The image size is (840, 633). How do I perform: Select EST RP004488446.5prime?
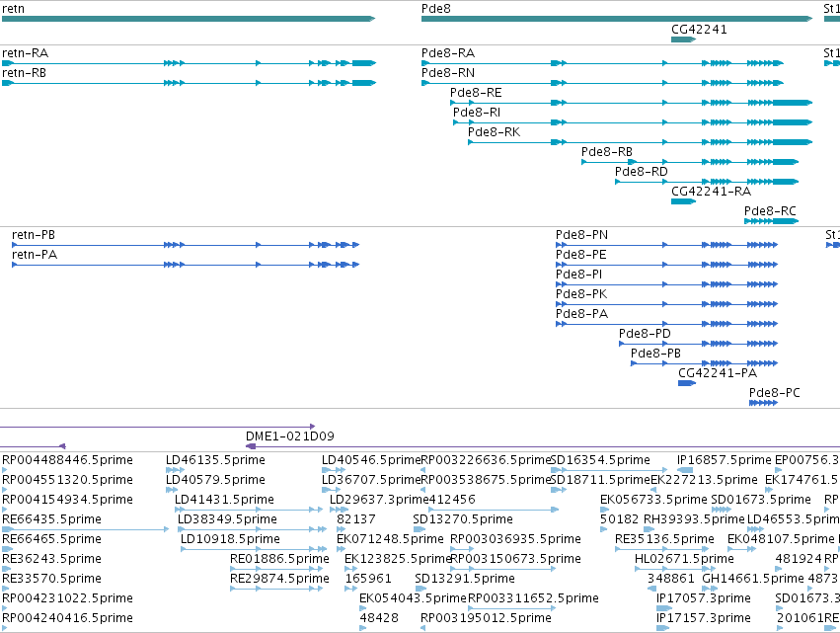click(67, 460)
